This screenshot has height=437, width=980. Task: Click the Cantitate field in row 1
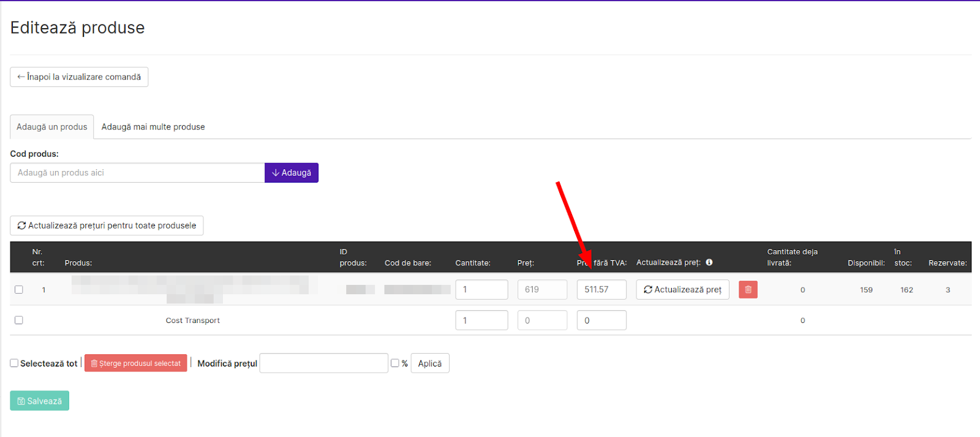point(481,289)
